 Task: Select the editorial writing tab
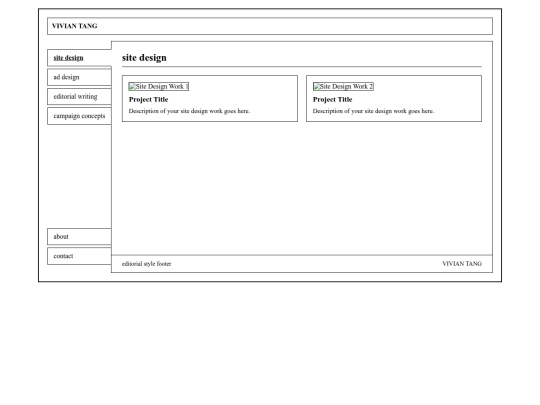pos(80,96)
